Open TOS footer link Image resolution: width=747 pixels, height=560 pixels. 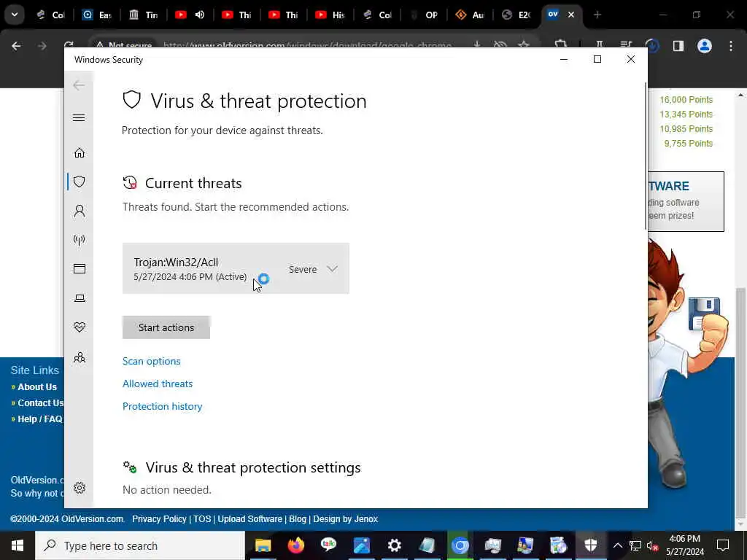202,519
